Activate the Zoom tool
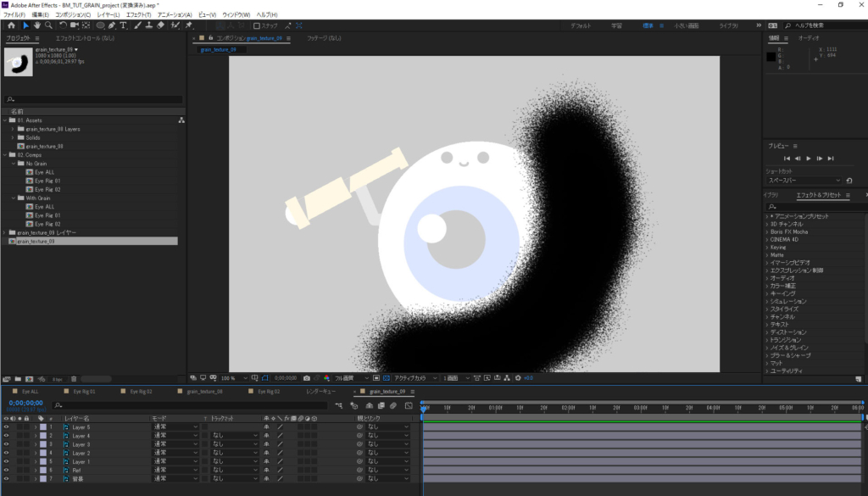868x496 pixels. point(48,25)
